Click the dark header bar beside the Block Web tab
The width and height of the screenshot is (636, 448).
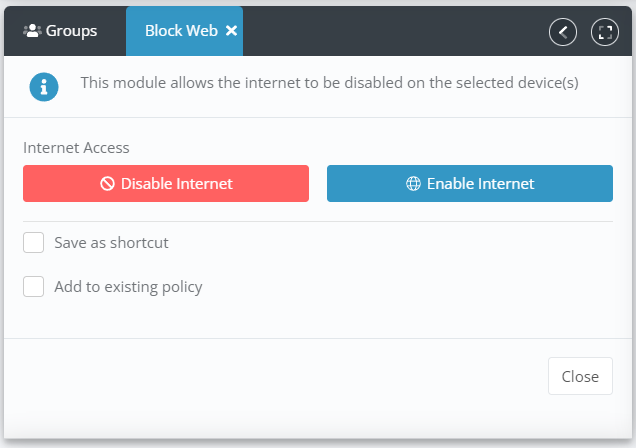[x=393, y=31]
